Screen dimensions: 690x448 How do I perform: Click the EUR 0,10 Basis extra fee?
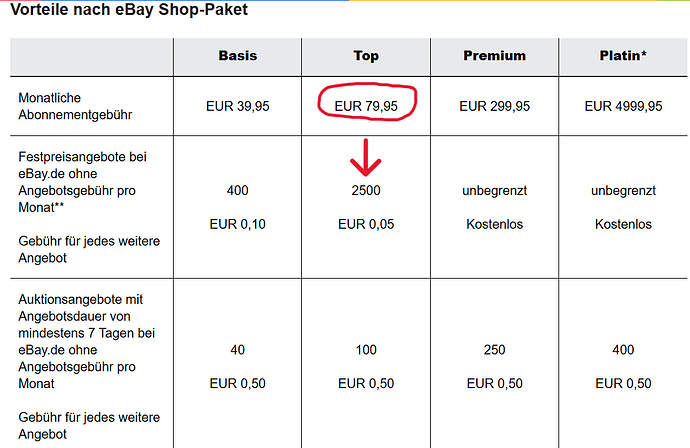[x=238, y=224]
